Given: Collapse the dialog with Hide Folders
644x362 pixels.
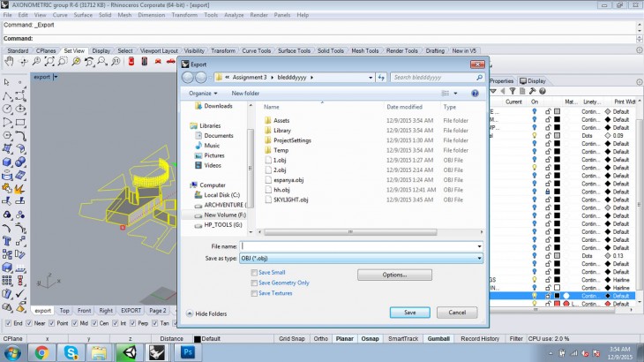Looking at the screenshot, I should pos(208,313).
